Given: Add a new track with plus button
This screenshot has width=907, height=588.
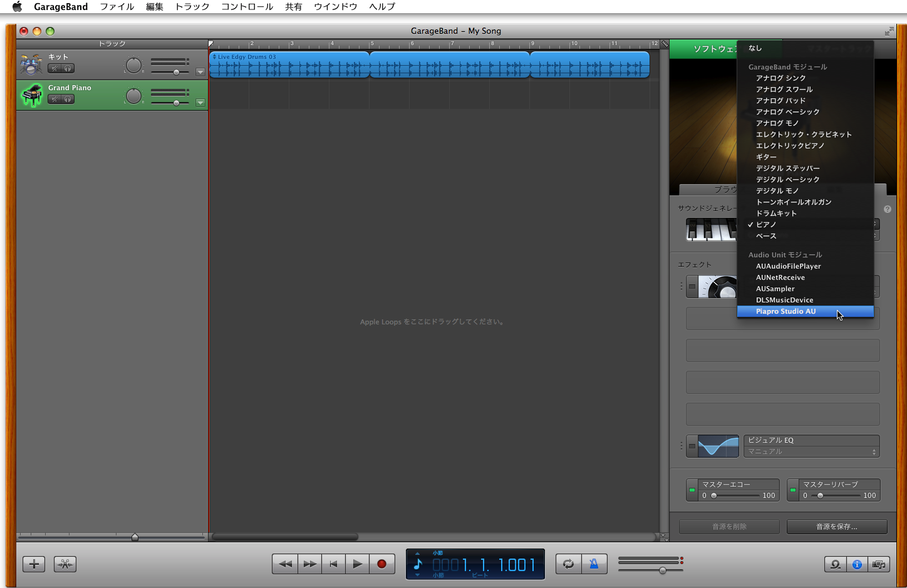Looking at the screenshot, I should click(x=34, y=564).
